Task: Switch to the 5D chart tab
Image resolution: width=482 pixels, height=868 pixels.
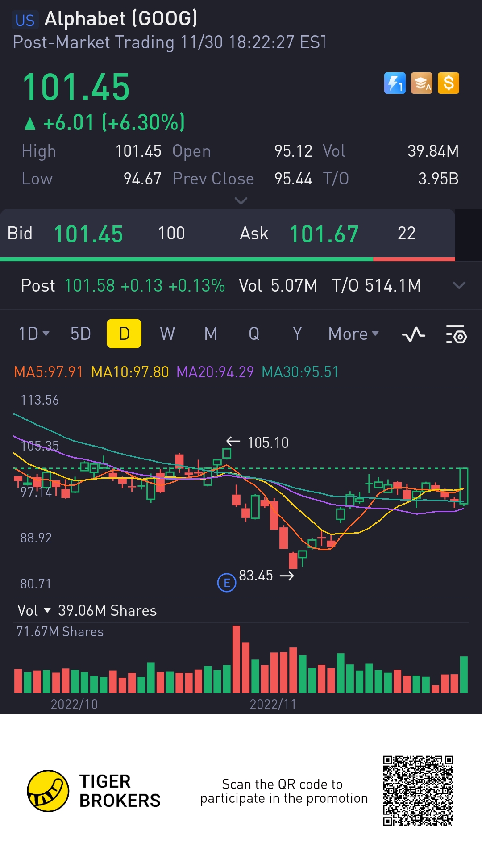Action: click(x=81, y=334)
